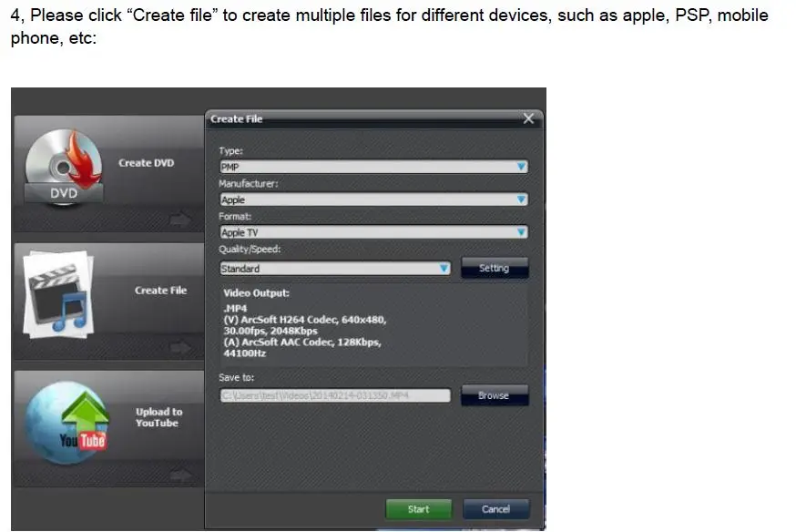Image resolution: width=796 pixels, height=532 pixels.
Task: Click the 44100Hz audio rate text
Action: tap(245, 353)
